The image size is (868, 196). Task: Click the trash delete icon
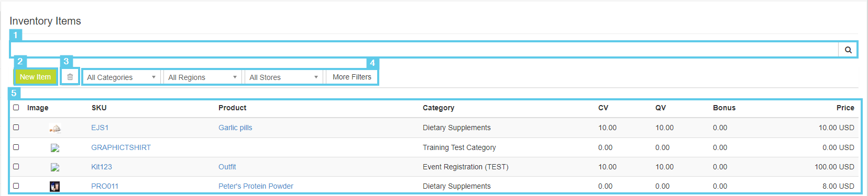(70, 77)
